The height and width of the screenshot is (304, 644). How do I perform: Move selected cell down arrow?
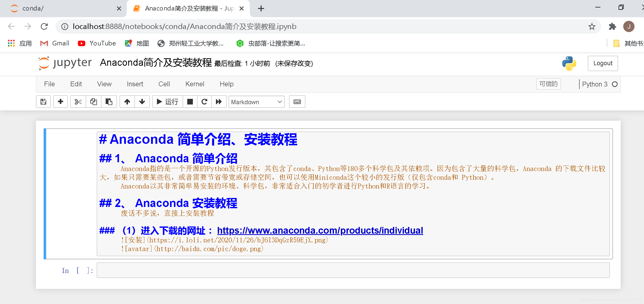[x=142, y=102]
